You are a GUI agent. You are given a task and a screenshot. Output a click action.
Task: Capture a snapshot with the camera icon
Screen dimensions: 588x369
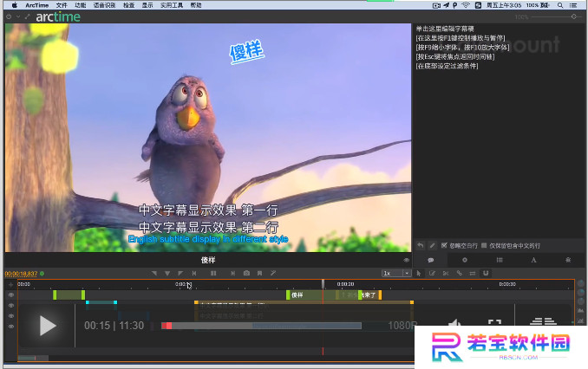246,274
